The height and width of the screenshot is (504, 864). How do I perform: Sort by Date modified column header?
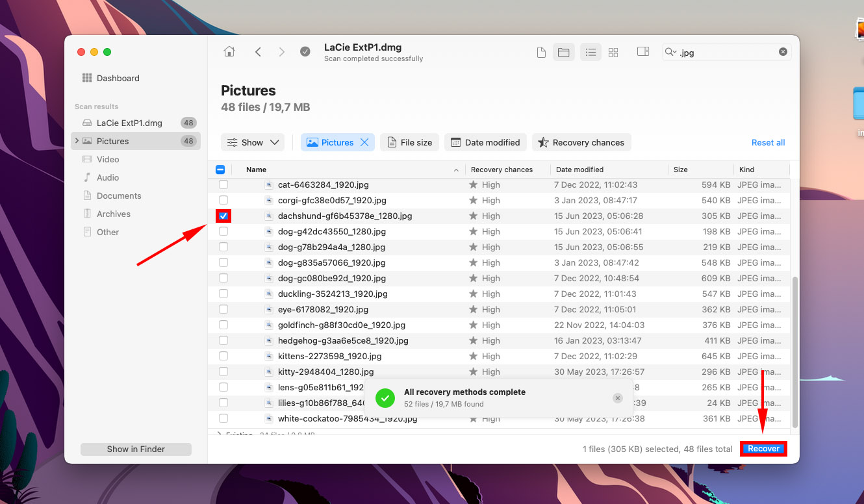click(x=579, y=170)
